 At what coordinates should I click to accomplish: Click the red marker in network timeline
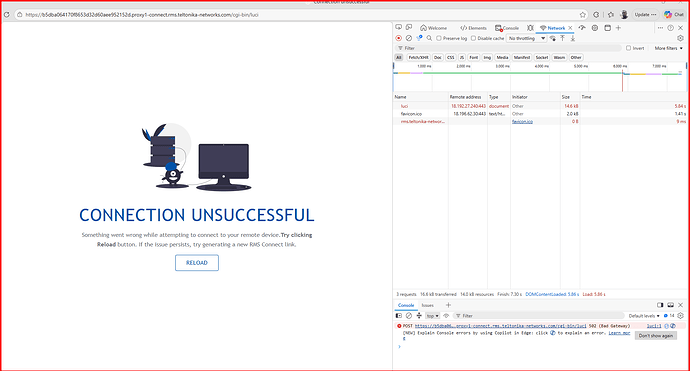[x=622, y=80]
